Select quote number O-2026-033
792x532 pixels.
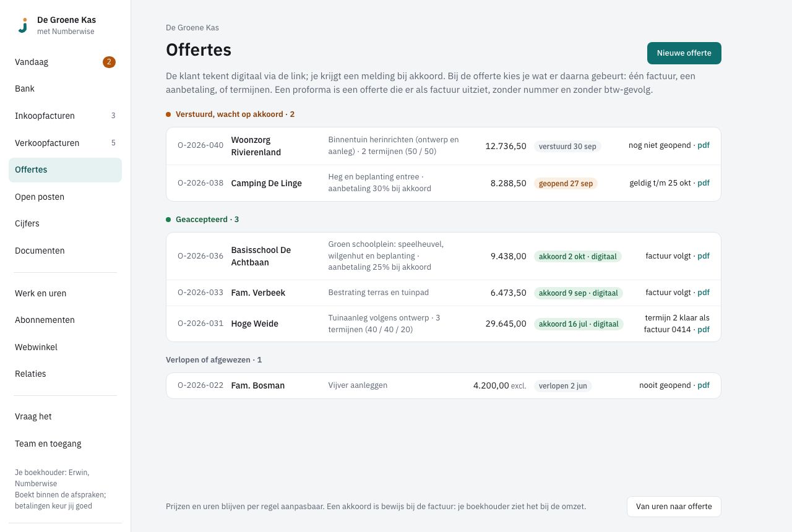(x=200, y=293)
